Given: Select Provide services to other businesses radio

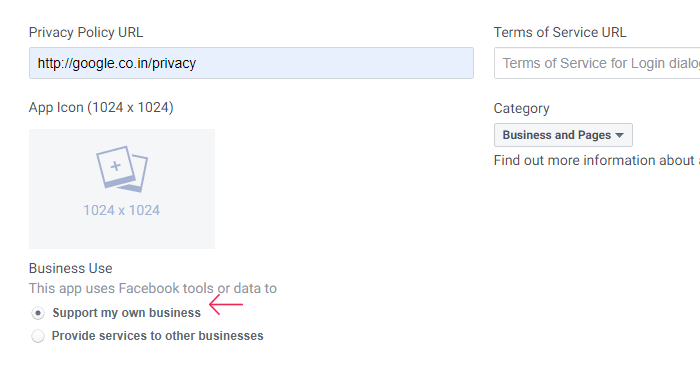Looking at the screenshot, I should 38,336.
